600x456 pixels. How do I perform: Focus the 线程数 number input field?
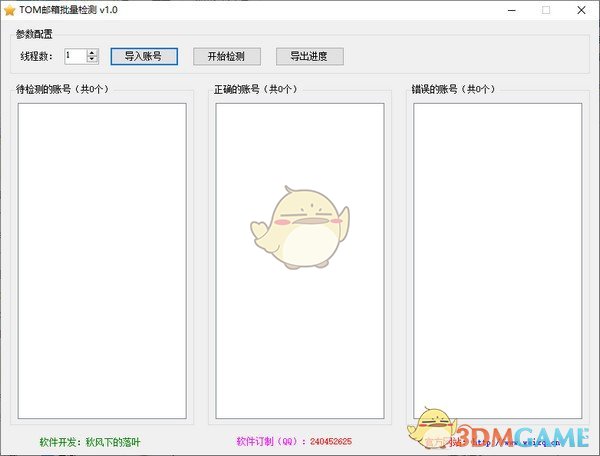(76, 56)
